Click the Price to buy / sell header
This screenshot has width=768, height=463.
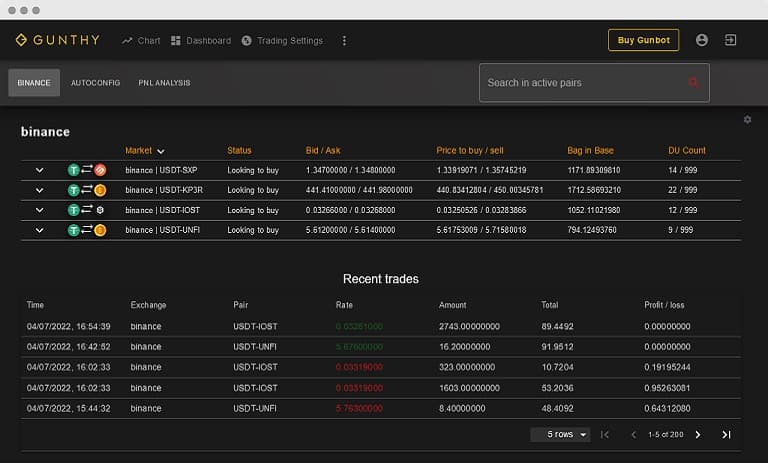[470, 151]
